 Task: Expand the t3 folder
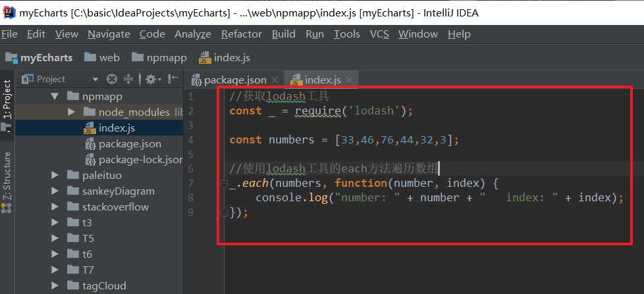55,223
